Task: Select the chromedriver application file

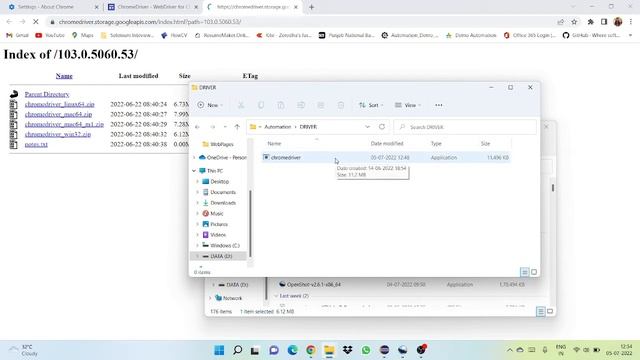Action: 386,158
